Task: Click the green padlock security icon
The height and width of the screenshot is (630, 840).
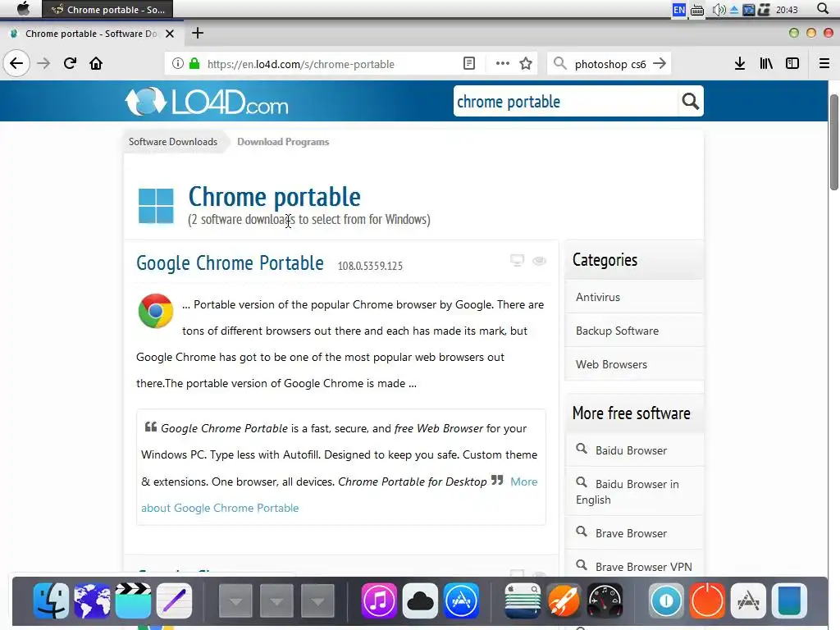Action: (x=194, y=64)
